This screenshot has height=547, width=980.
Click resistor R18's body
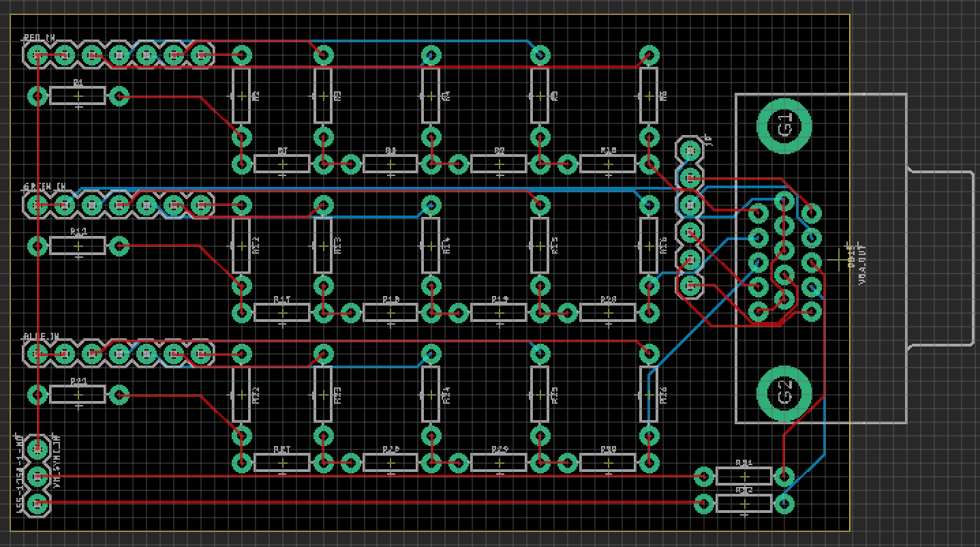coord(391,312)
